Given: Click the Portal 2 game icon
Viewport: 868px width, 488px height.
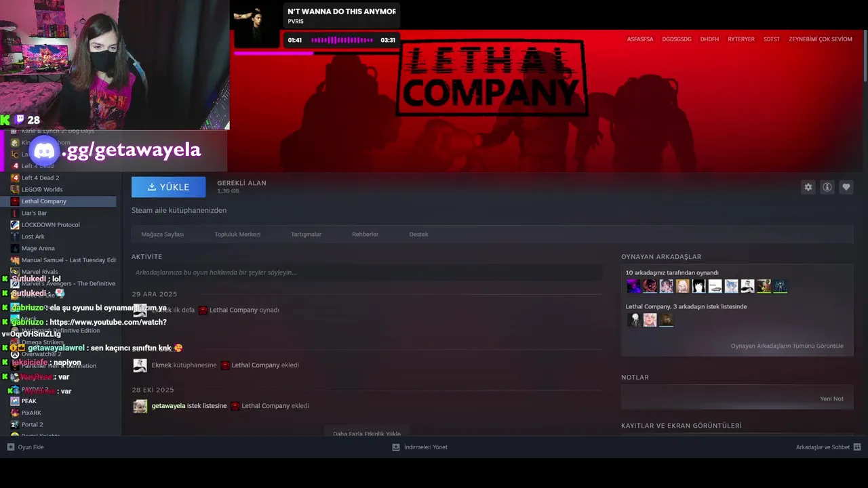Looking at the screenshot, I should [15, 424].
